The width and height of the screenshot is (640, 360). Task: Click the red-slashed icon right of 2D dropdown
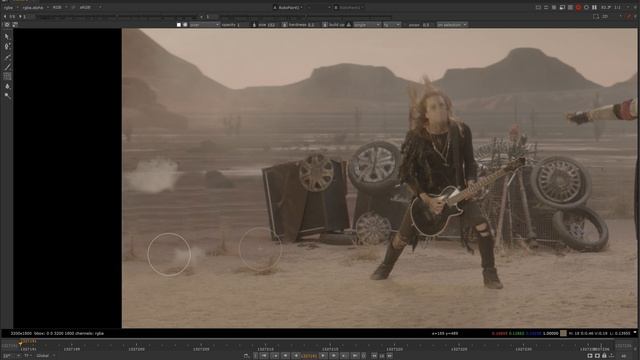[x=629, y=16]
